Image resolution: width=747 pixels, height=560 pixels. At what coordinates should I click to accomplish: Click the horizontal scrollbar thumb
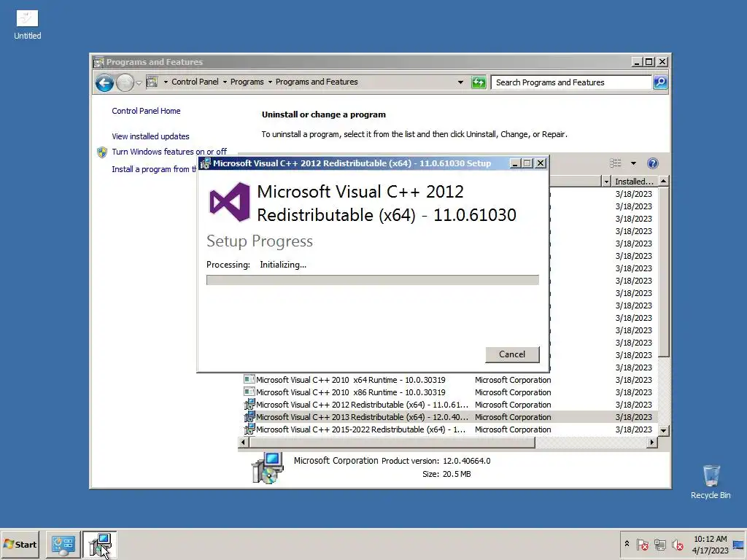[x=392, y=443]
